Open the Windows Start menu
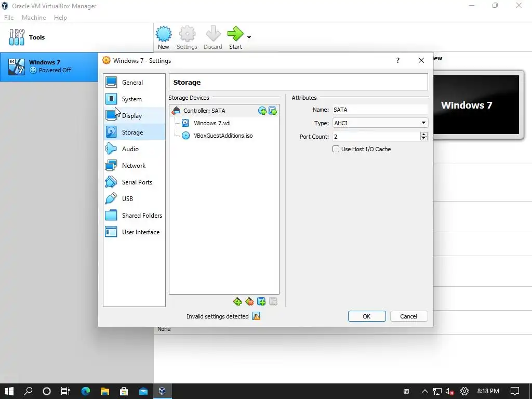The height and width of the screenshot is (399, 532). pyautogui.click(x=9, y=391)
